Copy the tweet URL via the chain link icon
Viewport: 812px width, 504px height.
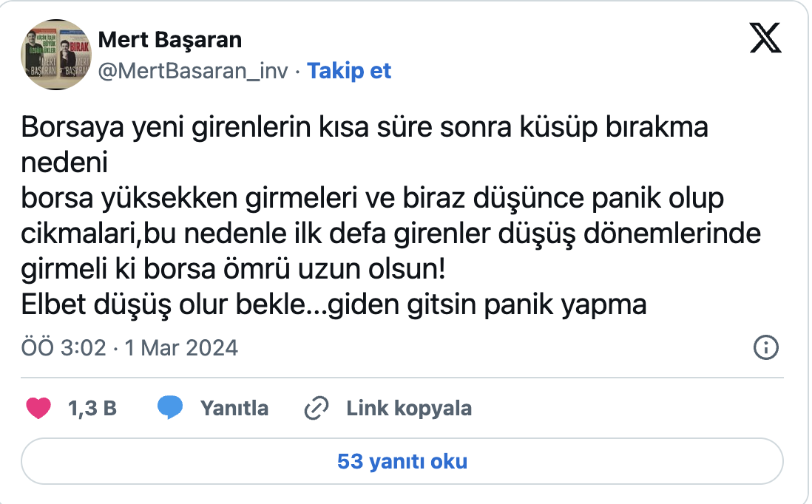coord(317,407)
